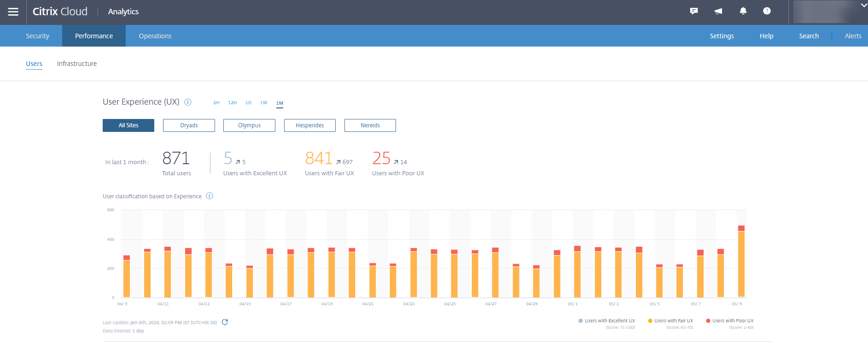
Task: Open the notifications bell
Action: [x=743, y=11]
